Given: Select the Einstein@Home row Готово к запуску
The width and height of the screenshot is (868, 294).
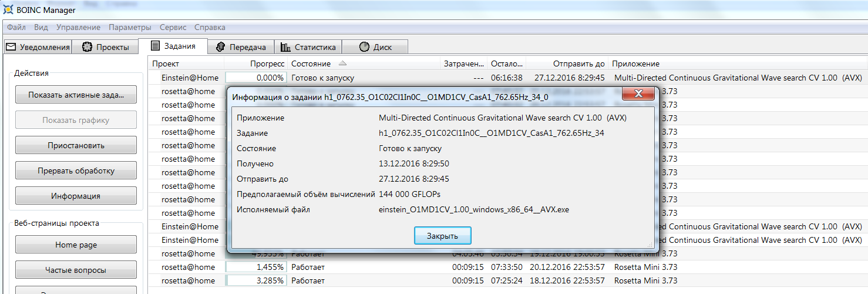Looking at the screenshot, I should click(508, 78).
